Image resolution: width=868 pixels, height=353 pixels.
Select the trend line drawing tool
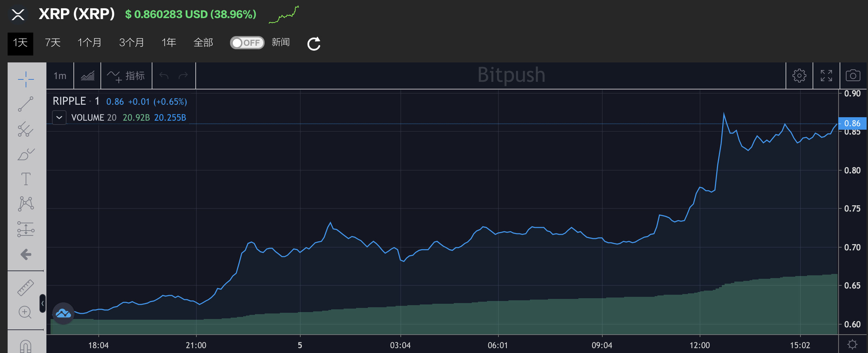click(26, 104)
